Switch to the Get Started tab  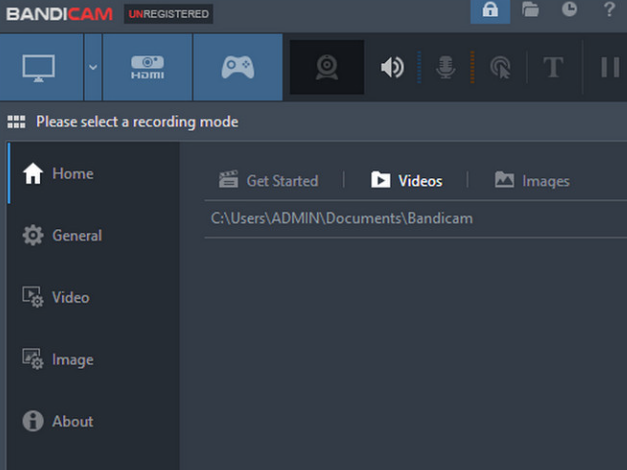(268, 180)
